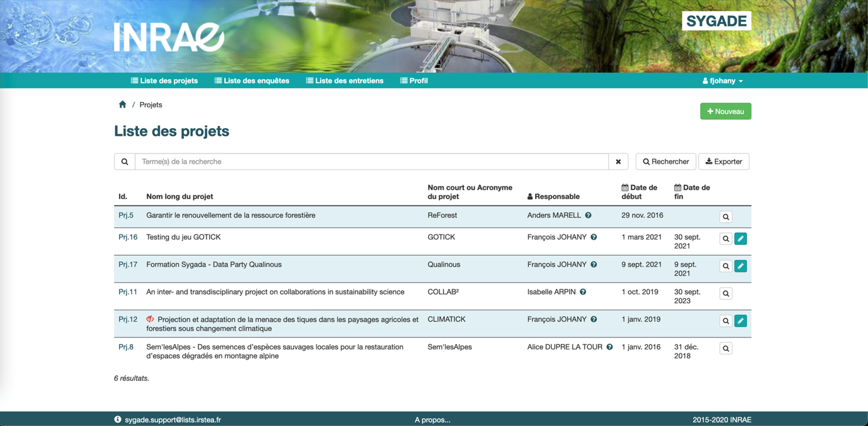
Task: View details of COLLAB² project
Action: (x=725, y=294)
